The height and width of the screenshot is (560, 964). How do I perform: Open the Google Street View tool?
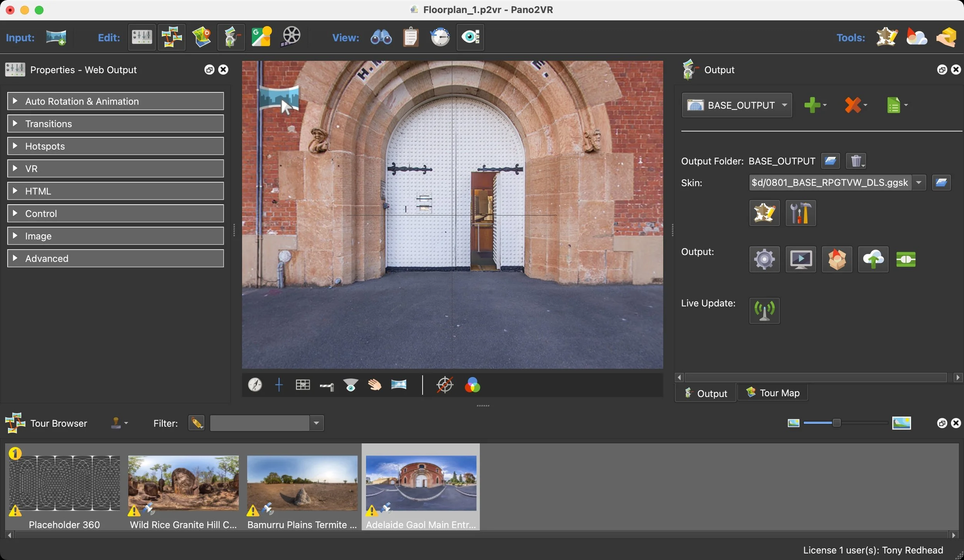pyautogui.click(x=261, y=37)
